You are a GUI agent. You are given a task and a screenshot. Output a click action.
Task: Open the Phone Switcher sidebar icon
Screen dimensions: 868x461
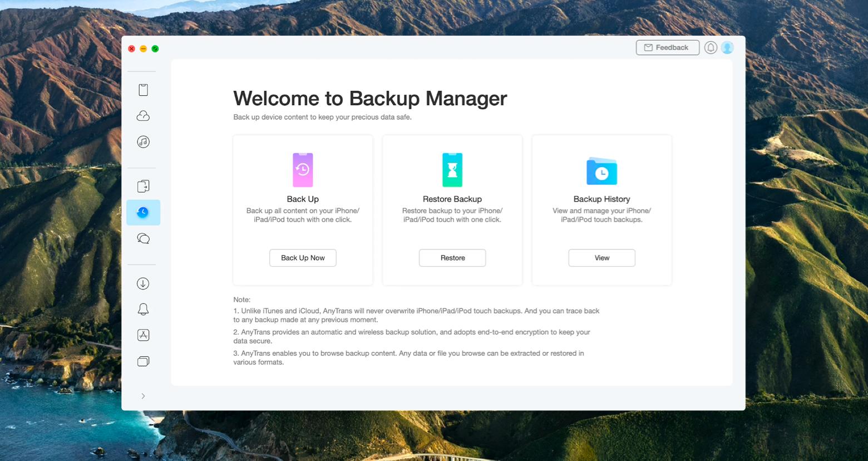tap(143, 186)
